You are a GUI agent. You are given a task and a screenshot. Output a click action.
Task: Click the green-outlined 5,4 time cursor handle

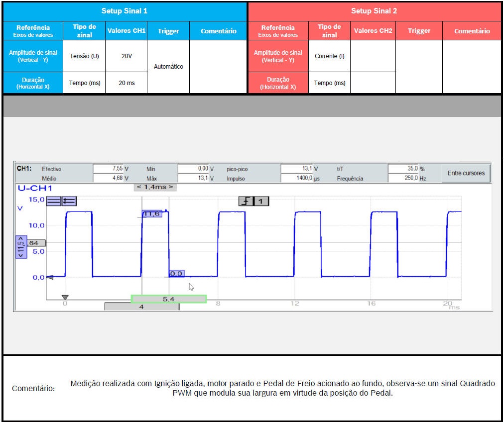click(168, 299)
